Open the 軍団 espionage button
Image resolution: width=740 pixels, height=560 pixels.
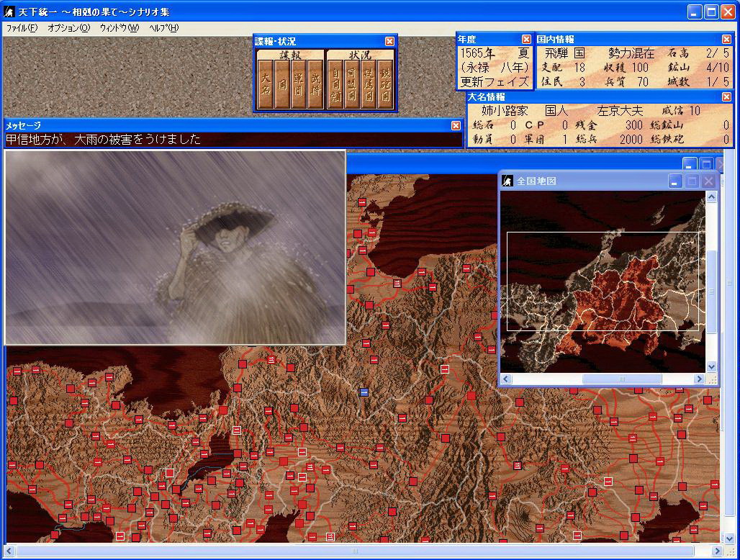(x=299, y=84)
